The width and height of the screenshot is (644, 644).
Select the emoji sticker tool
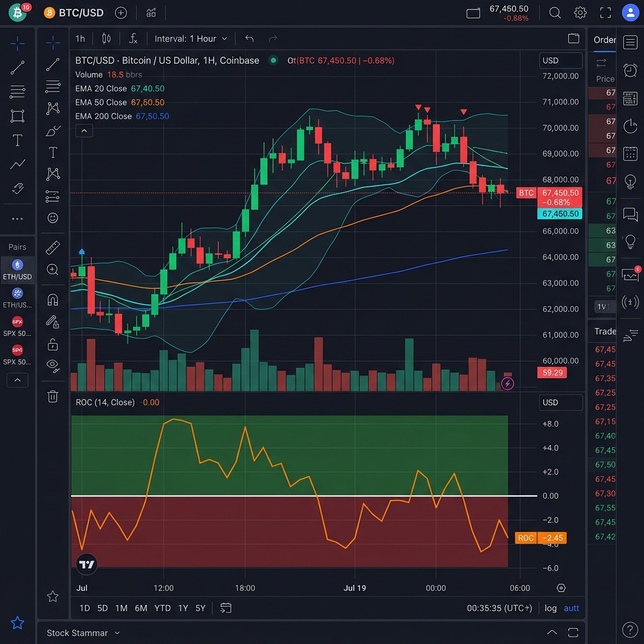click(53, 218)
